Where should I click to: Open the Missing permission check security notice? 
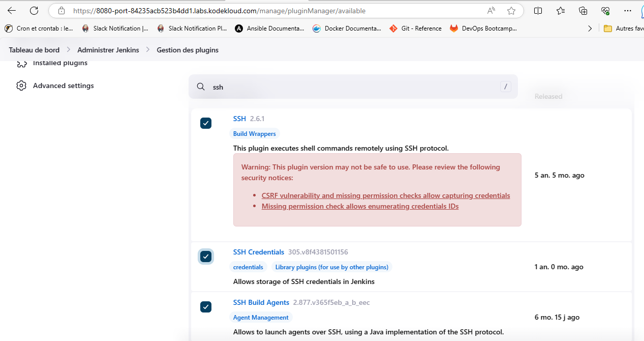(x=360, y=206)
